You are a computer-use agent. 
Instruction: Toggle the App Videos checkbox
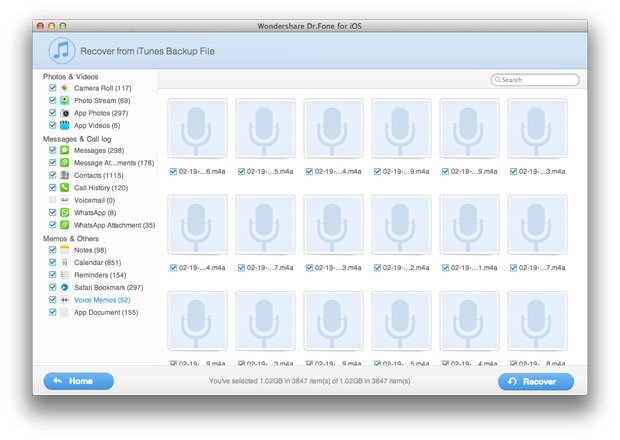click(x=52, y=125)
